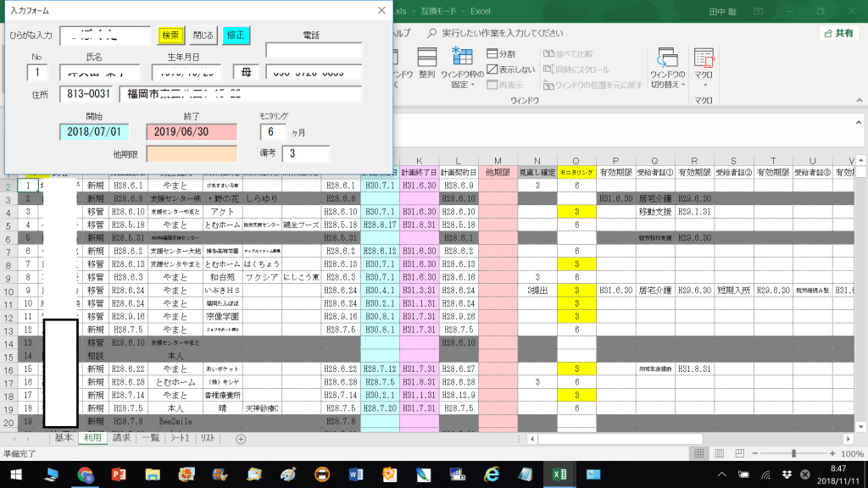Add a new sheet with plus icon
This screenshot has width=868, height=488.
pyautogui.click(x=241, y=439)
